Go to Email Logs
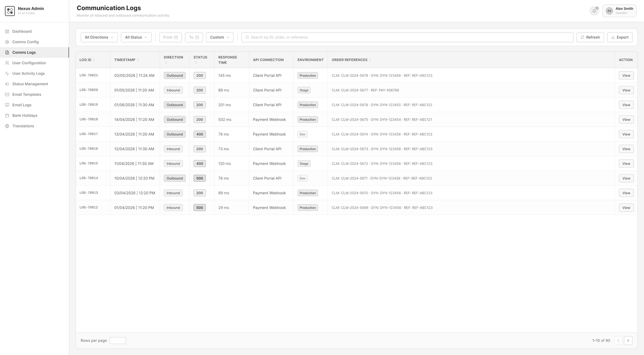The width and height of the screenshot is (644, 355). click(35, 105)
